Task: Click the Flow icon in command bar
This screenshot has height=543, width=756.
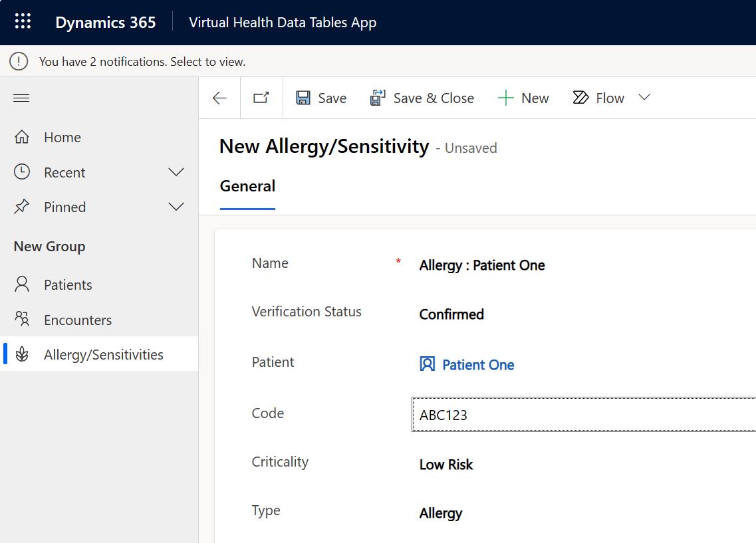Action: [580, 98]
